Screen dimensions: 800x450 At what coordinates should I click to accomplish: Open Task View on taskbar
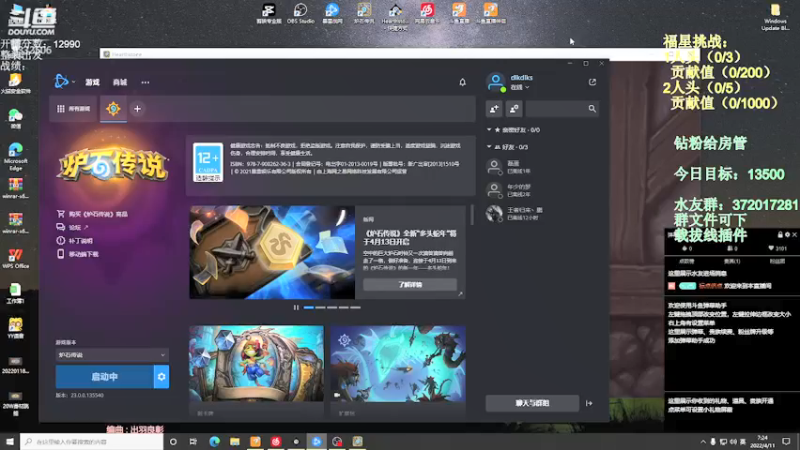[x=193, y=441]
